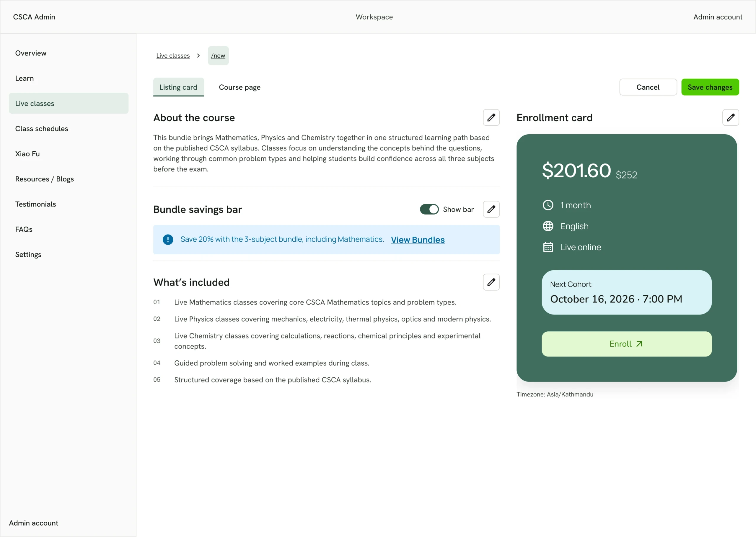Click the Live online text
The image size is (756, 537).
[581, 247]
